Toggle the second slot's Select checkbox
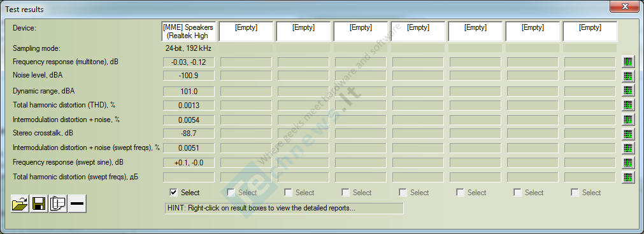Screen dimensions: 644x234 (231, 192)
